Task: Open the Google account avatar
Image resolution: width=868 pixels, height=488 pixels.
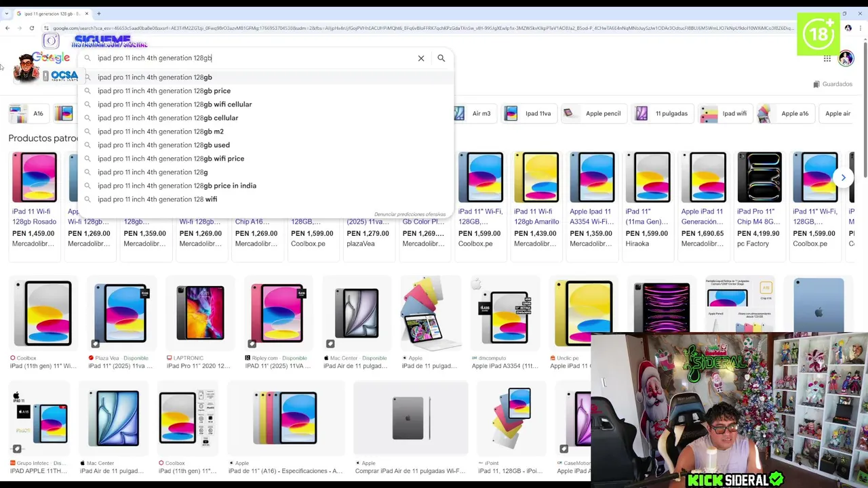Action: click(846, 58)
